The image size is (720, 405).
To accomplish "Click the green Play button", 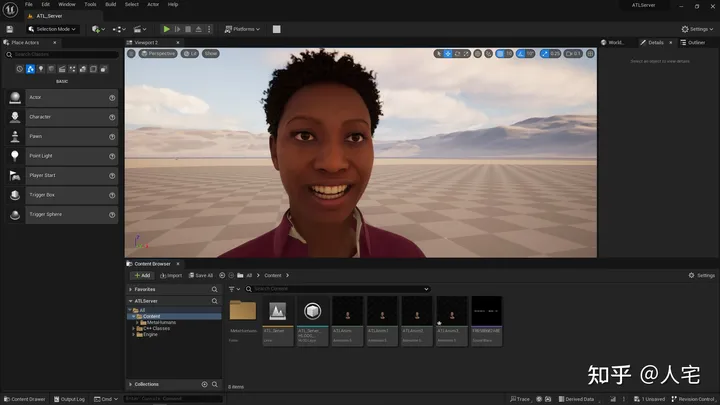I will tap(166, 29).
